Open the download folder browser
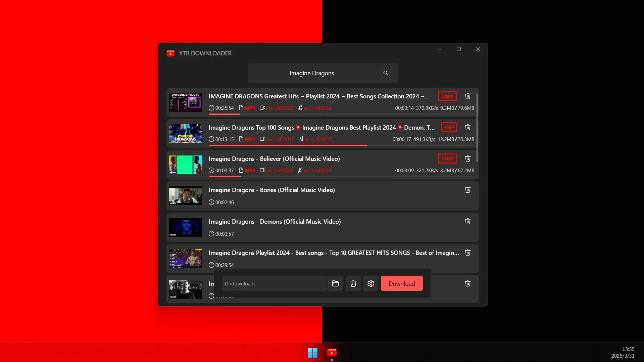The image size is (644, 362). tap(335, 283)
